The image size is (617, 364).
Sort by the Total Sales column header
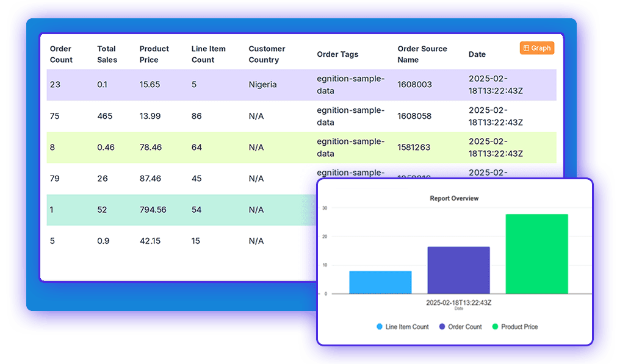click(107, 55)
